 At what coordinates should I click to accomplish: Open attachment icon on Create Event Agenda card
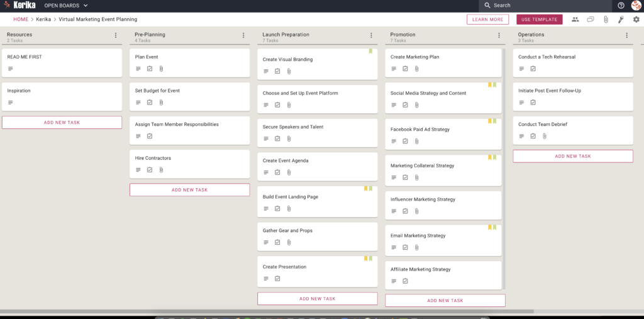pos(289,172)
